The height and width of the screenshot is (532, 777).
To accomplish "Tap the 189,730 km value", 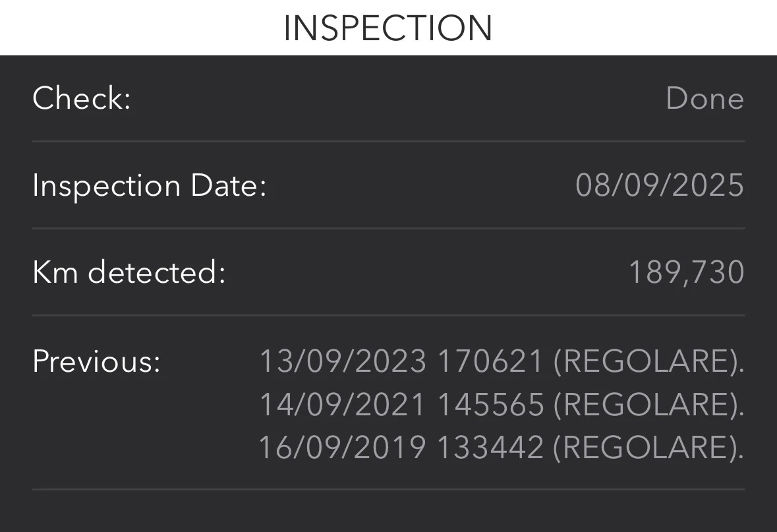I will coord(686,273).
